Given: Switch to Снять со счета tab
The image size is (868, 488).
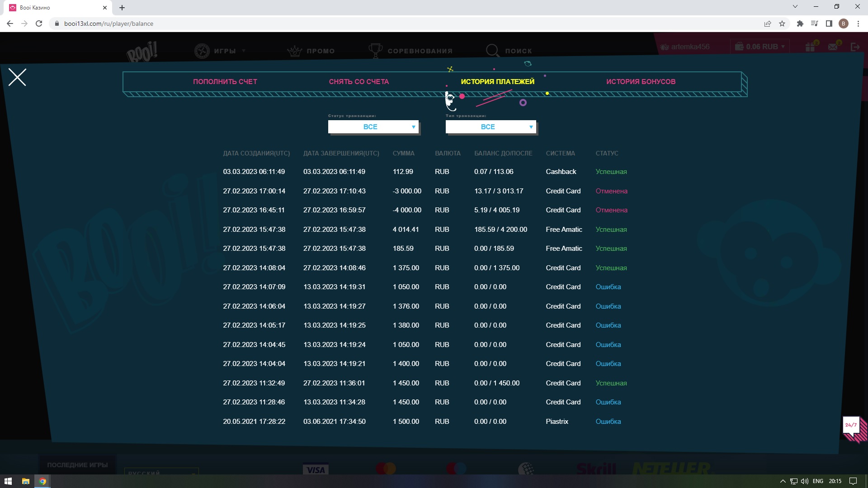Looking at the screenshot, I should point(359,82).
